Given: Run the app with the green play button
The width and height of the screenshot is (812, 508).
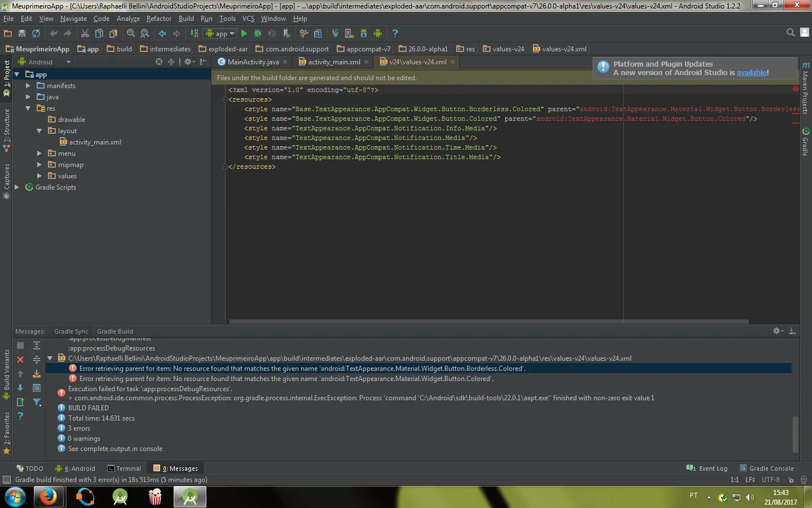Looking at the screenshot, I should (244, 34).
